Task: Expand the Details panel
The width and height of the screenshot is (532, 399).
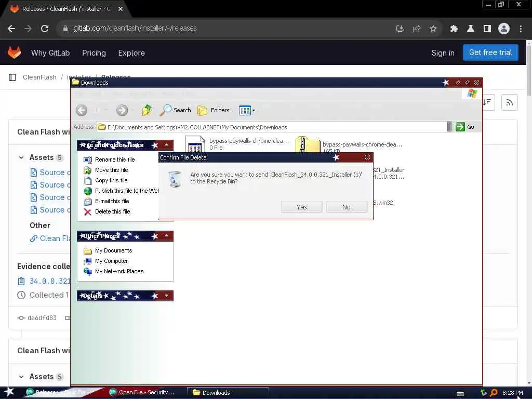Action: [x=167, y=296]
